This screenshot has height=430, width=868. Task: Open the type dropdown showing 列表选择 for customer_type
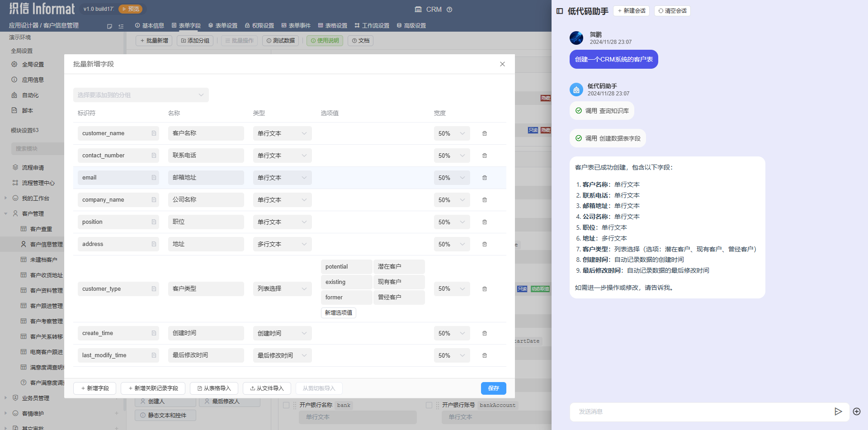282,288
